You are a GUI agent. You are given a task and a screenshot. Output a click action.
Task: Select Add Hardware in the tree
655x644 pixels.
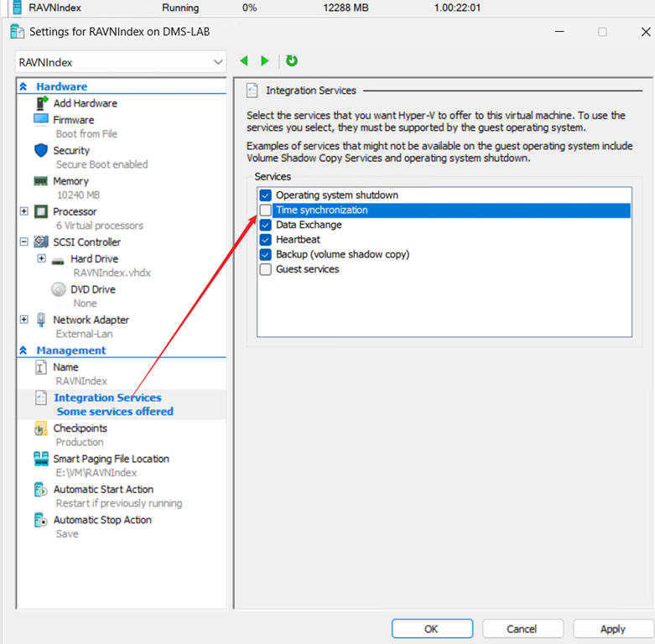click(86, 103)
